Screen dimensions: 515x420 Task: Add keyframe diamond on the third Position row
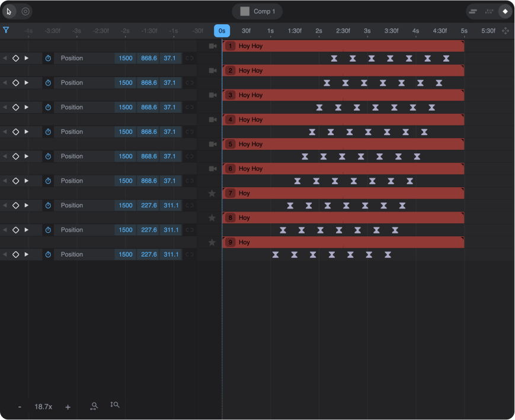click(x=16, y=107)
